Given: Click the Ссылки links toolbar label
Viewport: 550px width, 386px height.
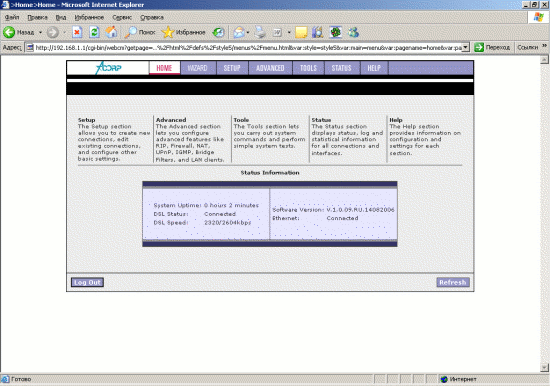Looking at the screenshot, I should [528, 47].
